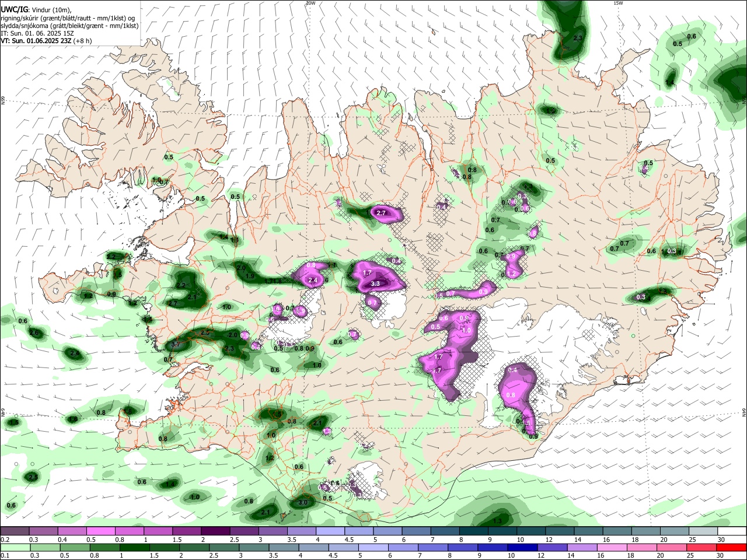747x560 pixels.
Task: Click the 'IT: Sun. 01. 06. 2025 15Z' line
Action: coord(37,33)
